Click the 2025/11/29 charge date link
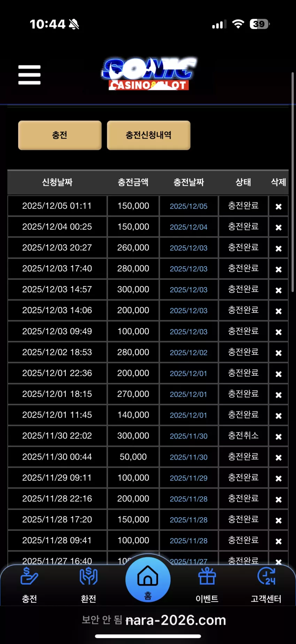Screen dimensions: 296x644 coord(188,478)
